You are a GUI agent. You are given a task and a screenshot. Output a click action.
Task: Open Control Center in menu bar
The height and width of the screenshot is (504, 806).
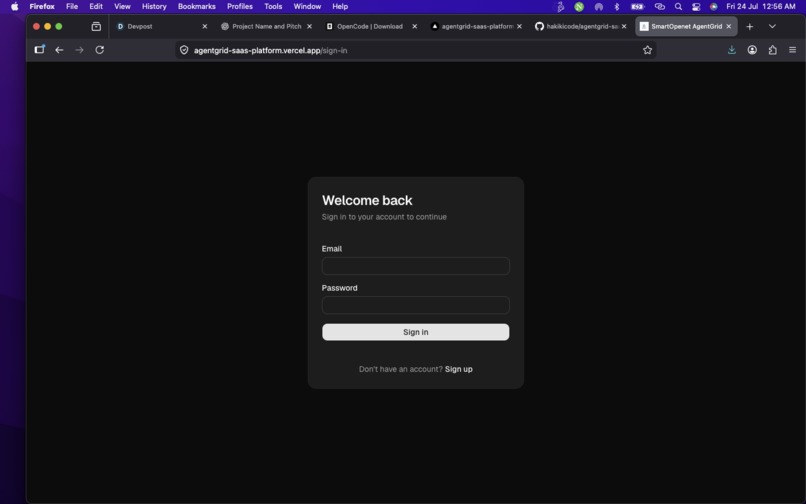point(695,6)
